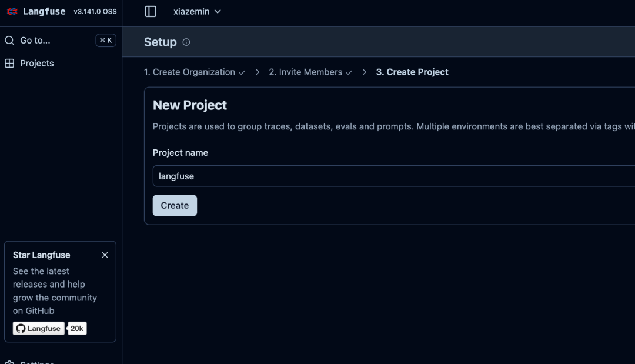The image size is (635, 364).
Task: Click the chevron beside xiazemin
Action: click(218, 12)
